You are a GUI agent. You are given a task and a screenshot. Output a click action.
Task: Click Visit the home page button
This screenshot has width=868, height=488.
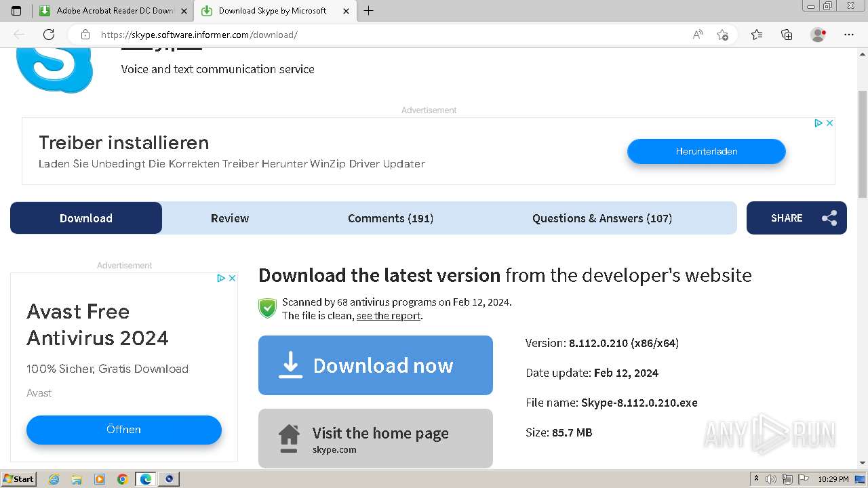[x=376, y=439]
